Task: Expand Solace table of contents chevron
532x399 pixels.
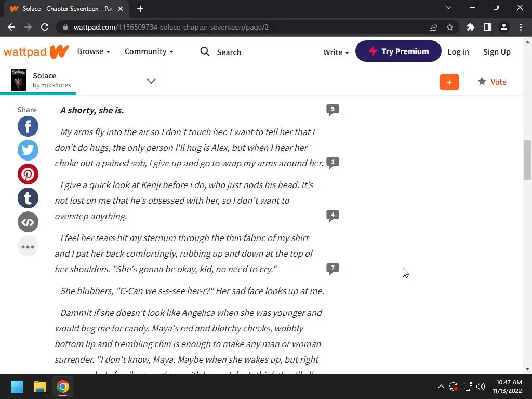Action: pyautogui.click(x=151, y=81)
